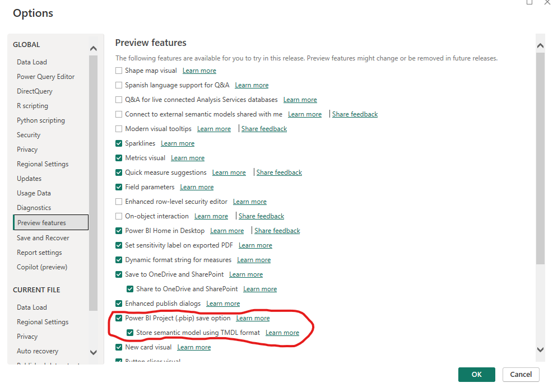Viewport: 553px width, 392px height.
Task: Open Learn more for Sparklines
Action: 178,143
